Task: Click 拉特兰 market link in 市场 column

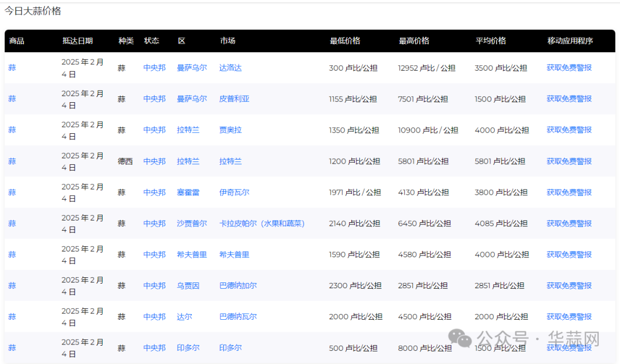Action: [x=230, y=161]
